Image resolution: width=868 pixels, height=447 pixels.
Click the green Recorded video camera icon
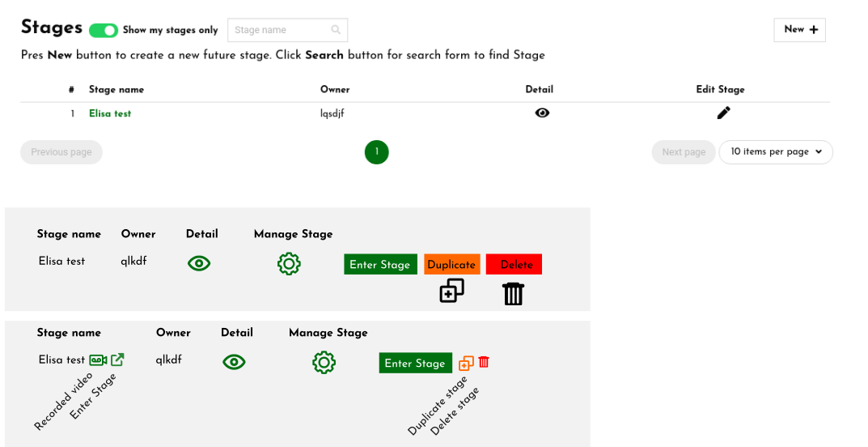[98, 360]
